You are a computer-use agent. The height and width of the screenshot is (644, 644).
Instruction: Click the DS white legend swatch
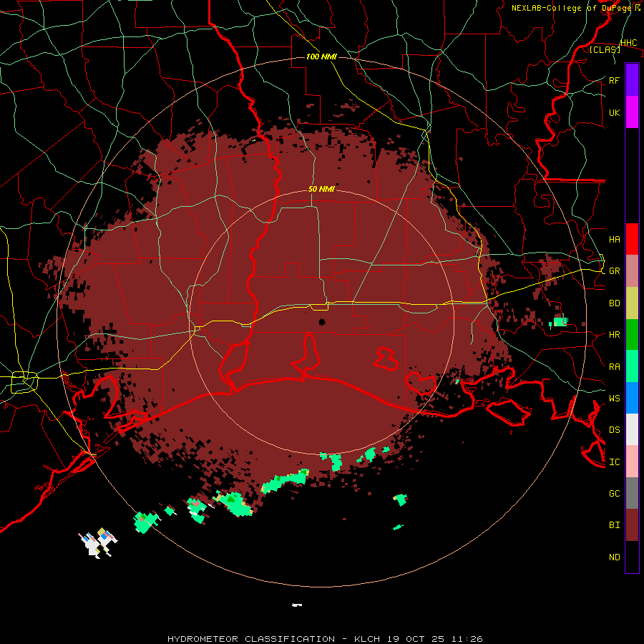coord(632,429)
